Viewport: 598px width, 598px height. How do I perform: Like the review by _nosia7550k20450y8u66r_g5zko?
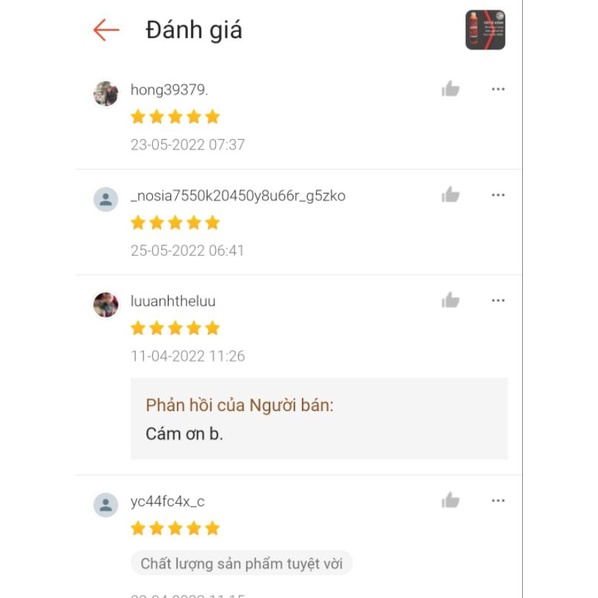[x=450, y=195]
